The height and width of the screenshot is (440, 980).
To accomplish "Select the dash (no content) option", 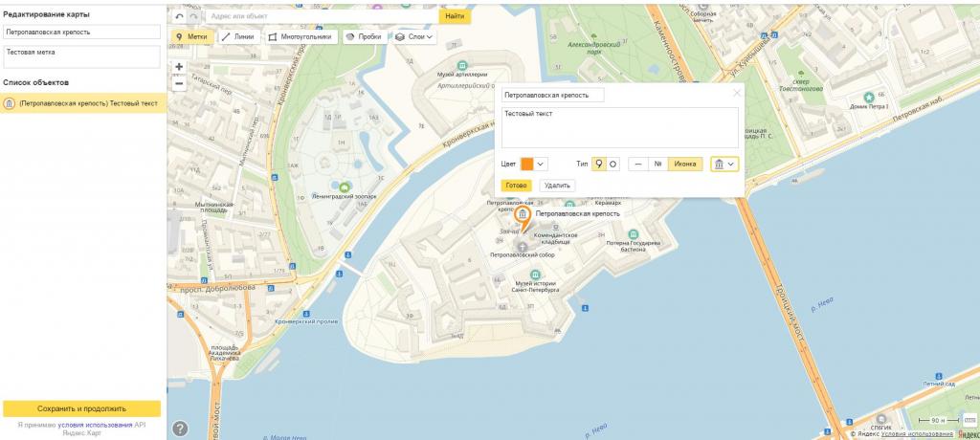I will (638, 164).
